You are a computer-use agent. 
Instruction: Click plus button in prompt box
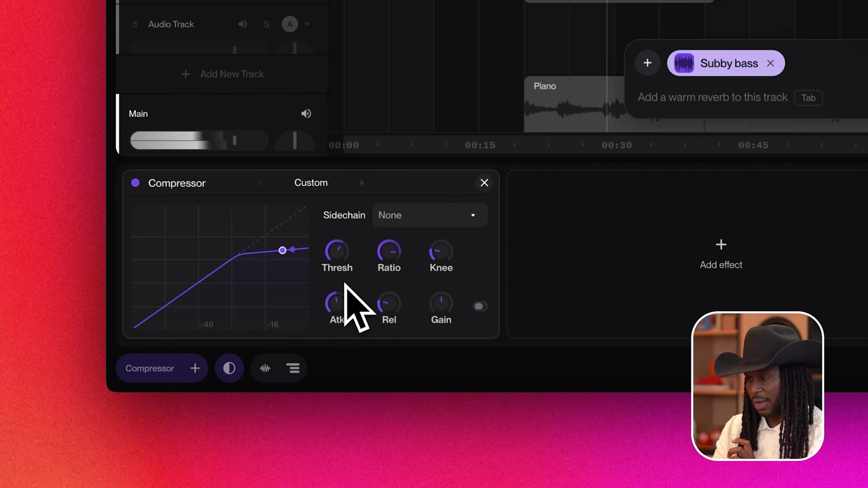647,63
